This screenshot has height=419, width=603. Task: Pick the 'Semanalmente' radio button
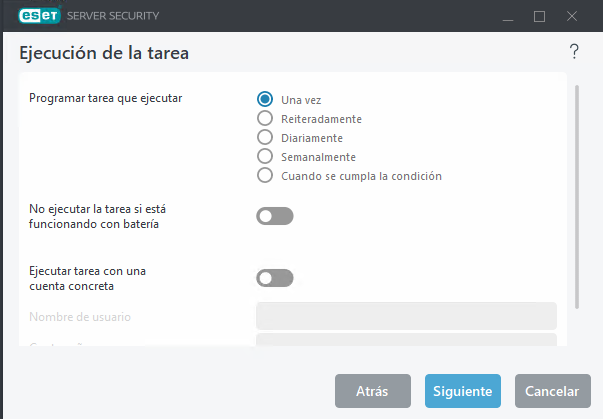(265, 156)
